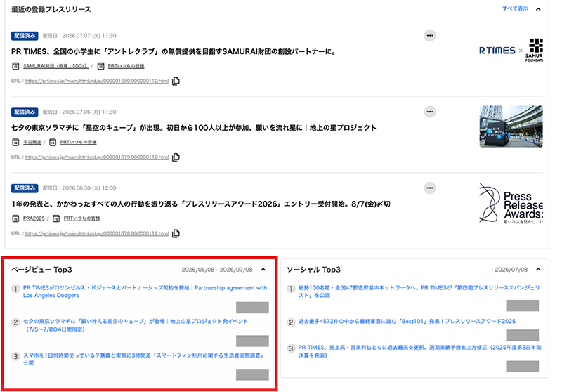Open the SAMURAI財団（教育・SDGs）category link
Image resolution: width=562 pixels, height=392 pixels.
[x=55, y=66]
